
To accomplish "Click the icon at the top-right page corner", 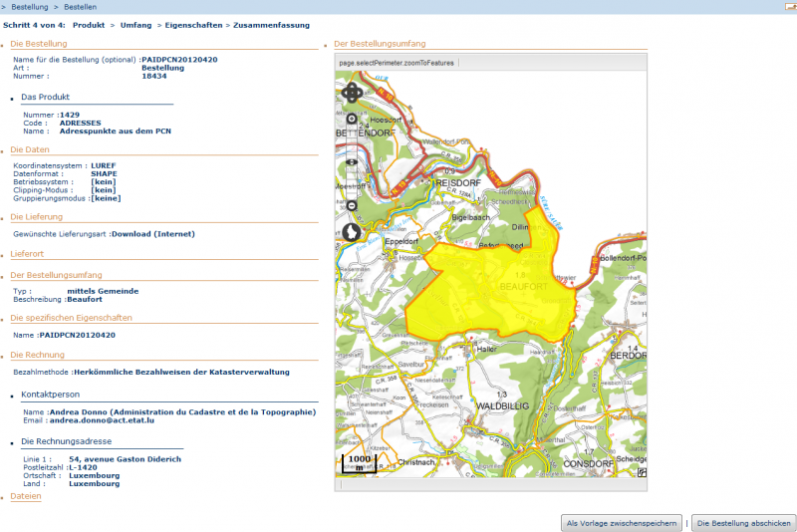I will pyautogui.click(x=791, y=7).
